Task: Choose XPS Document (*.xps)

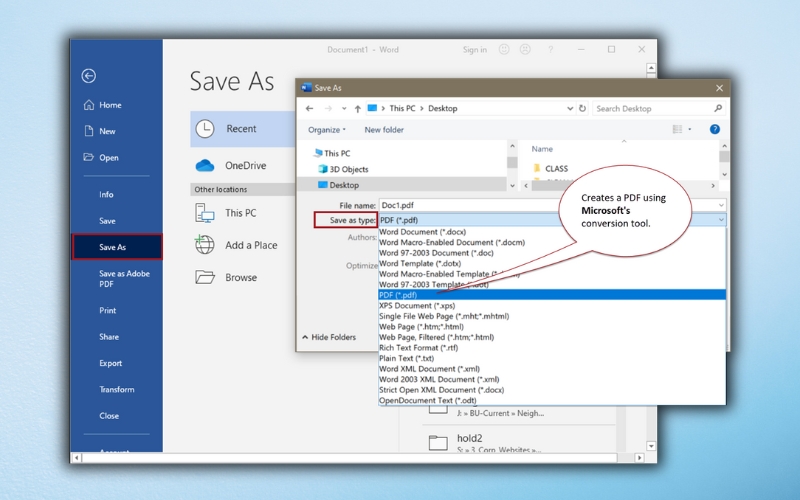Action: pos(417,306)
